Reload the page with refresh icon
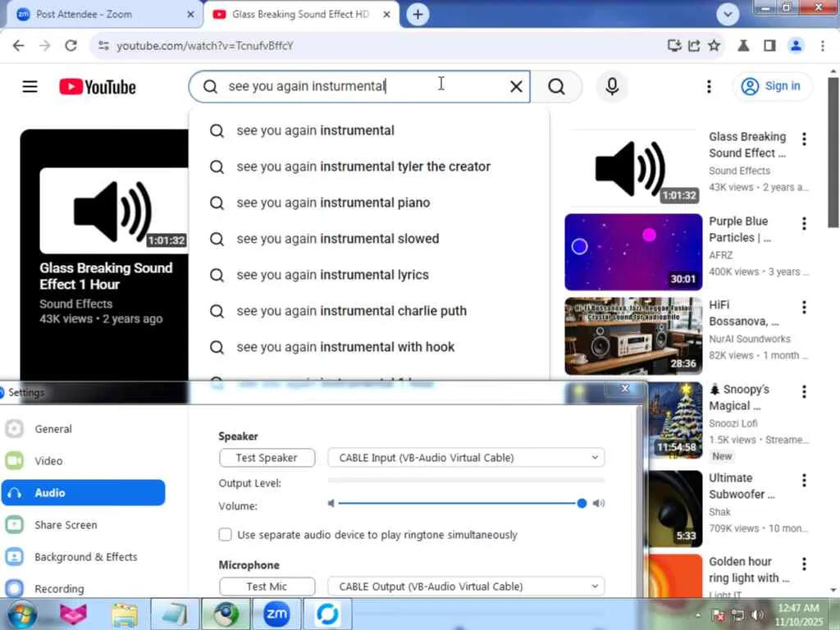 pos(71,46)
